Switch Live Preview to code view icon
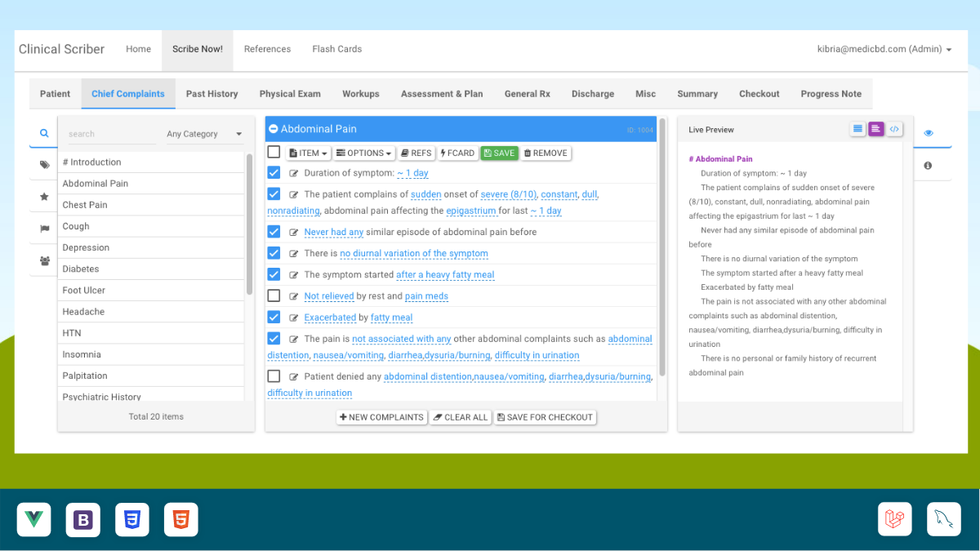Image resolution: width=980 pixels, height=551 pixels. click(x=894, y=129)
